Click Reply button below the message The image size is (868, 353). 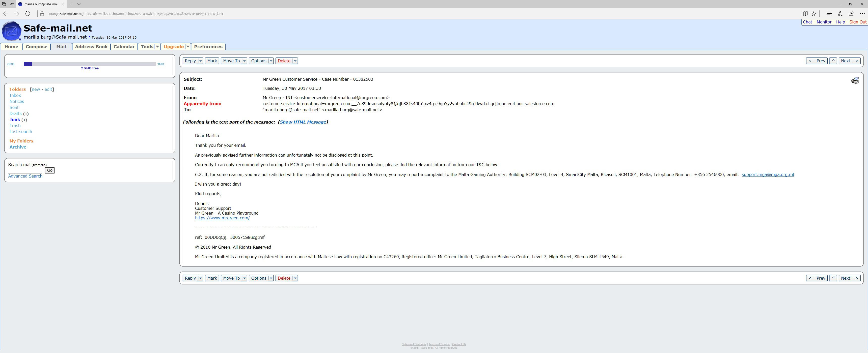191,278
